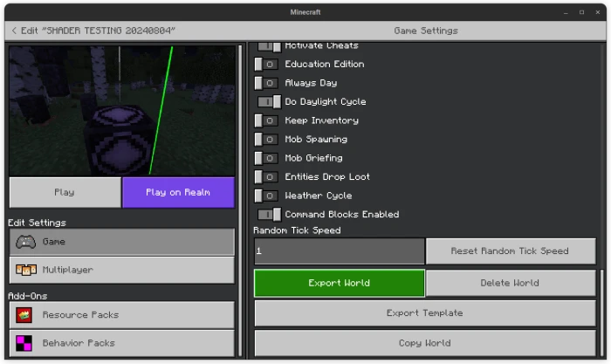Enable Keep Inventory toggle

click(266, 120)
